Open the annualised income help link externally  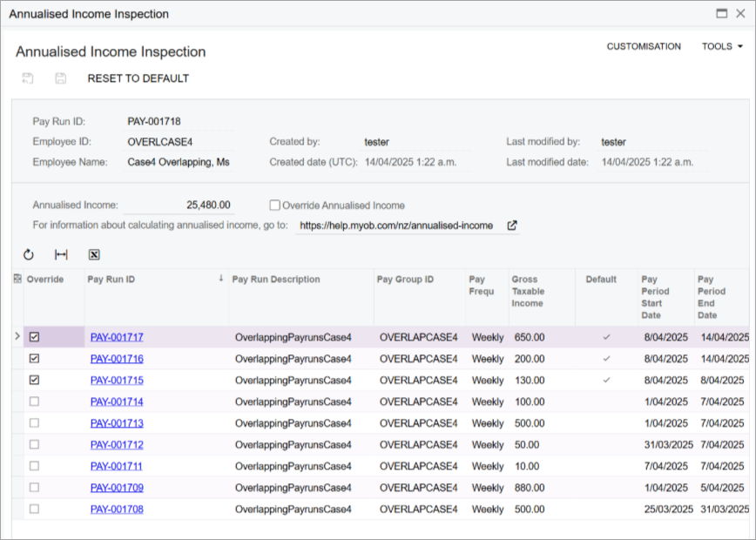pos(512,225)
